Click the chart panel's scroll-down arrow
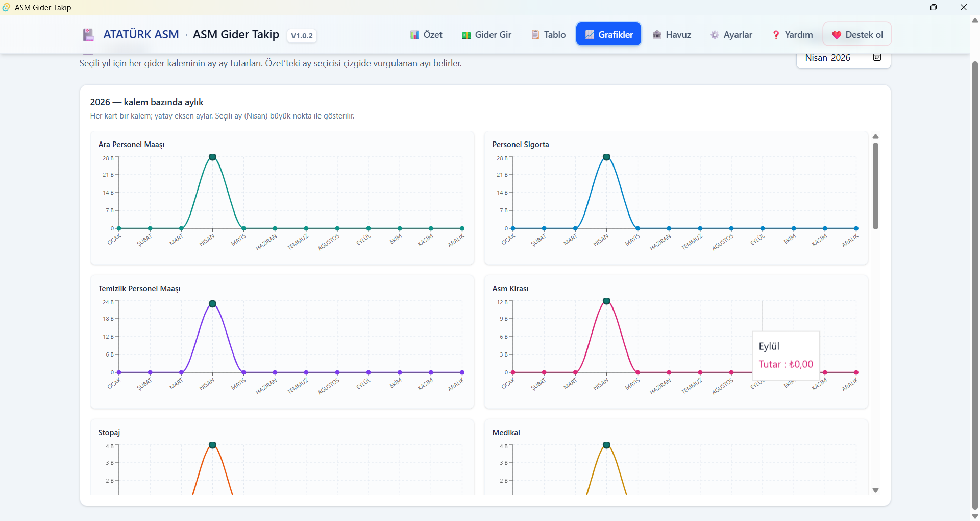 coord(876,490)
